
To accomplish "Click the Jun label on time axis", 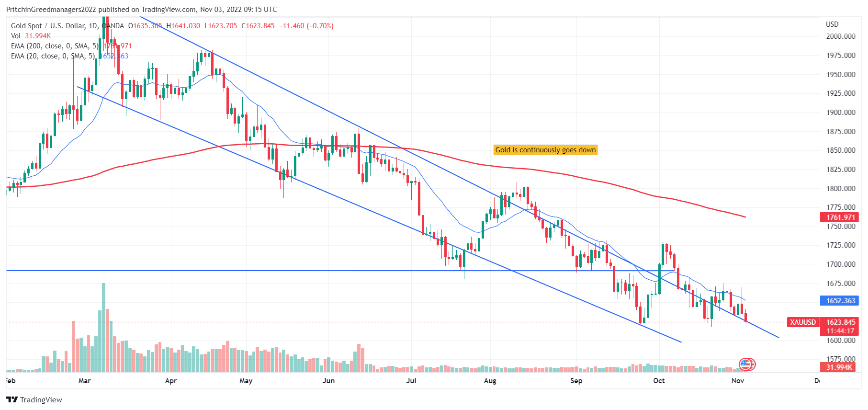I will click(328, 381).
